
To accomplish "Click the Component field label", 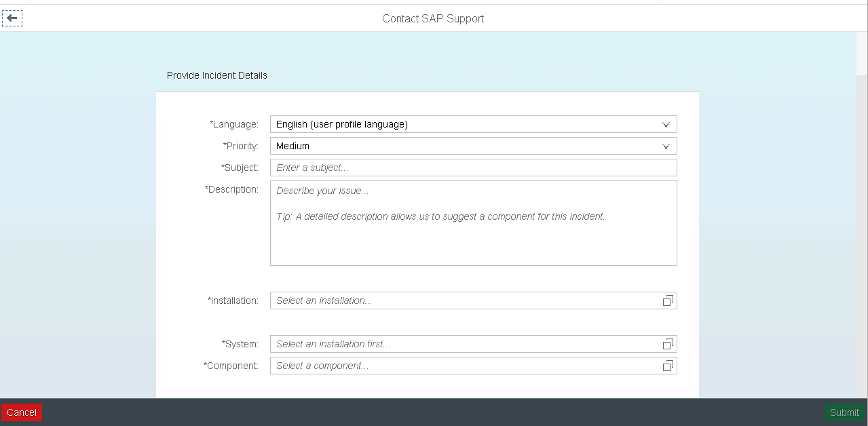I will [231, 366].
